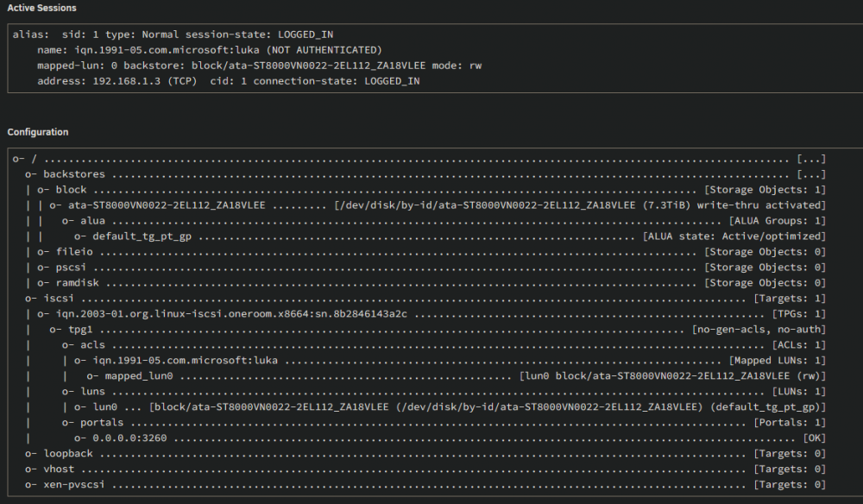Select the 'tpg1' tree row

tap(438, 329)
